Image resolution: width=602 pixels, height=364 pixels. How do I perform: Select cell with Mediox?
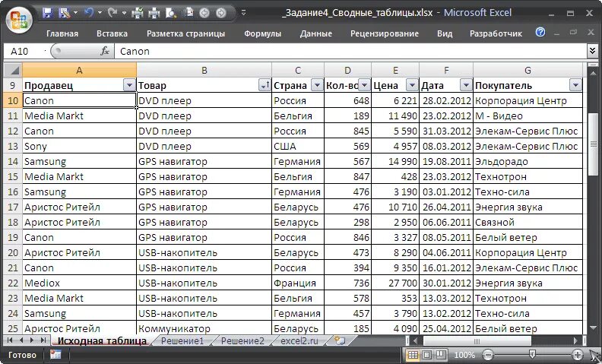click(x=80, y=283)
